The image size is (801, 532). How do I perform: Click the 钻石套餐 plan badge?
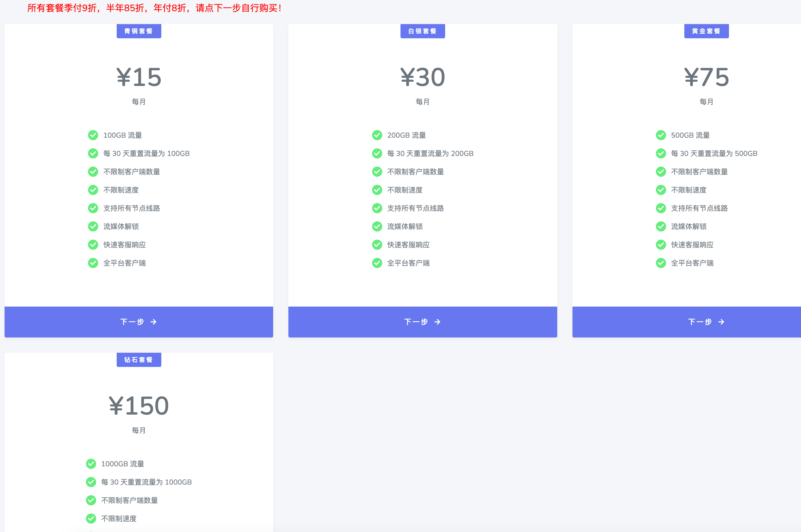click(x=139, y=360)
